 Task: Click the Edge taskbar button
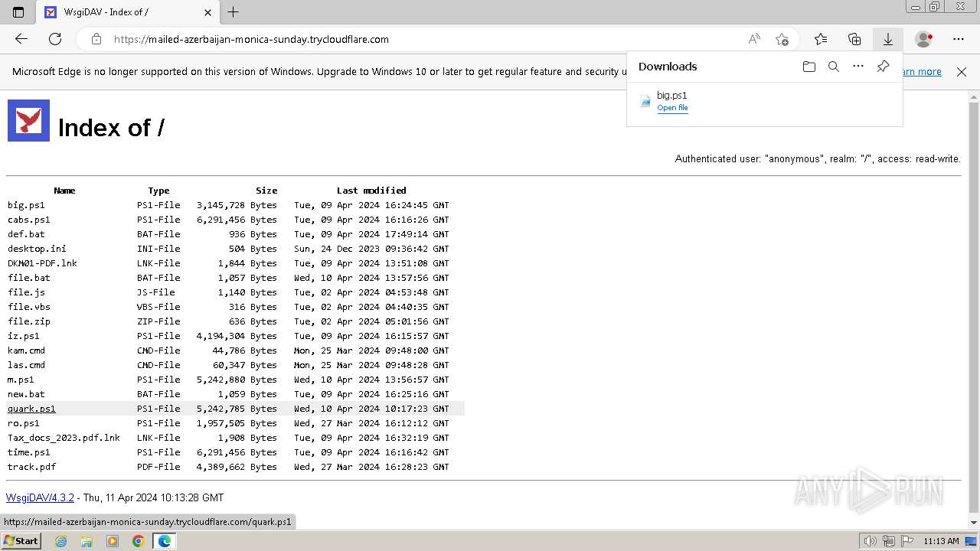click(x=164, y=541)
